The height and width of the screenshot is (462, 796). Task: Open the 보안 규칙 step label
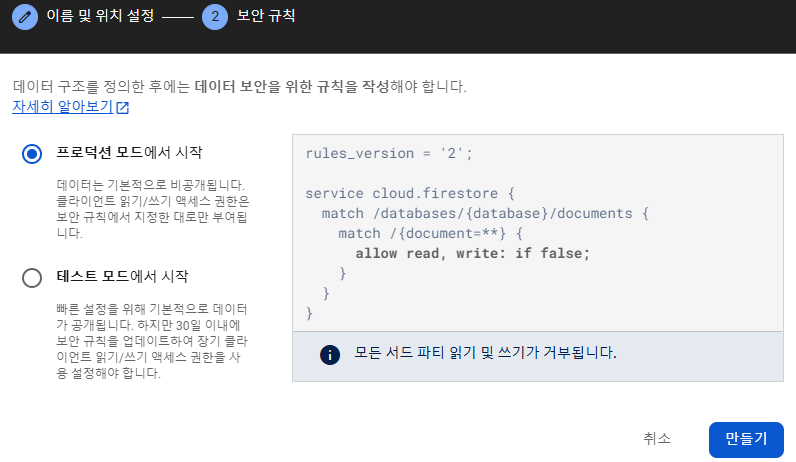coord(266,16)
